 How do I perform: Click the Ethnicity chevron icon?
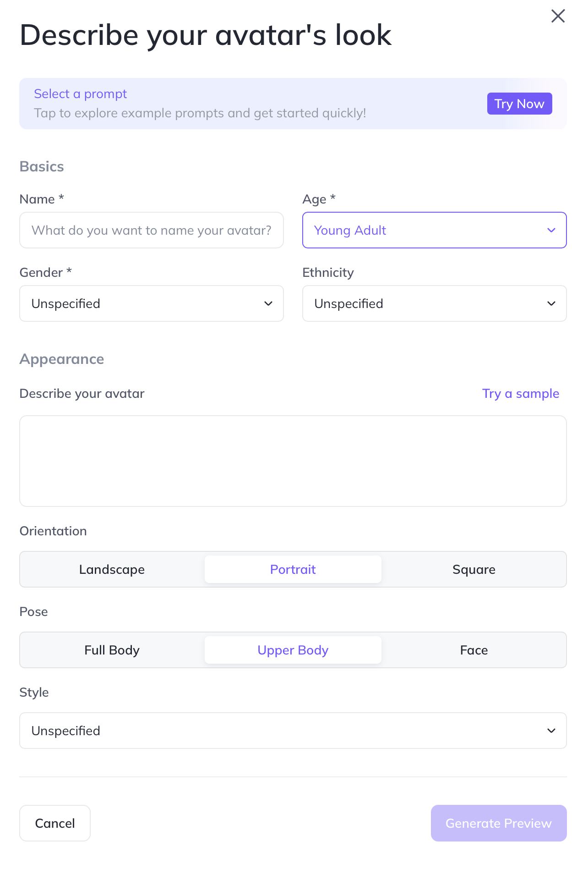pyautogui.click(x=551, y=303)
